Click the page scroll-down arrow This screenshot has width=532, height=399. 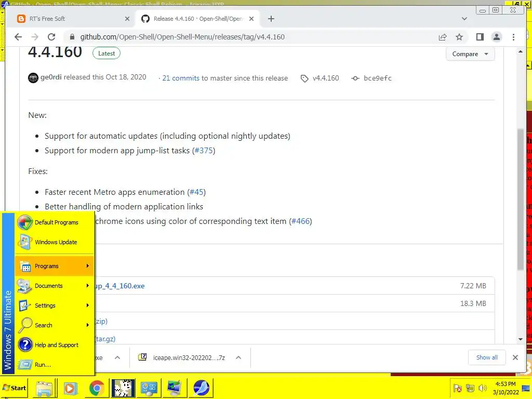coord(521,339)
